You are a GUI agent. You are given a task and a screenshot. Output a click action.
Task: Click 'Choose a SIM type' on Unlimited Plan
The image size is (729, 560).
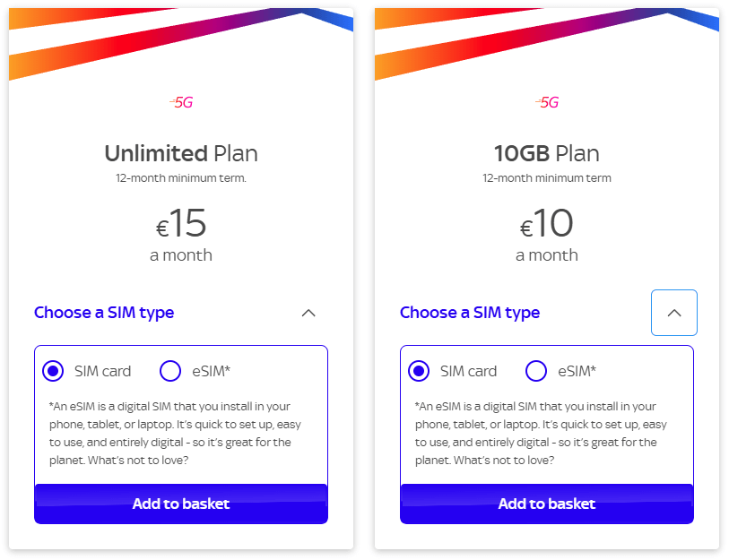(x=104, y=313)
